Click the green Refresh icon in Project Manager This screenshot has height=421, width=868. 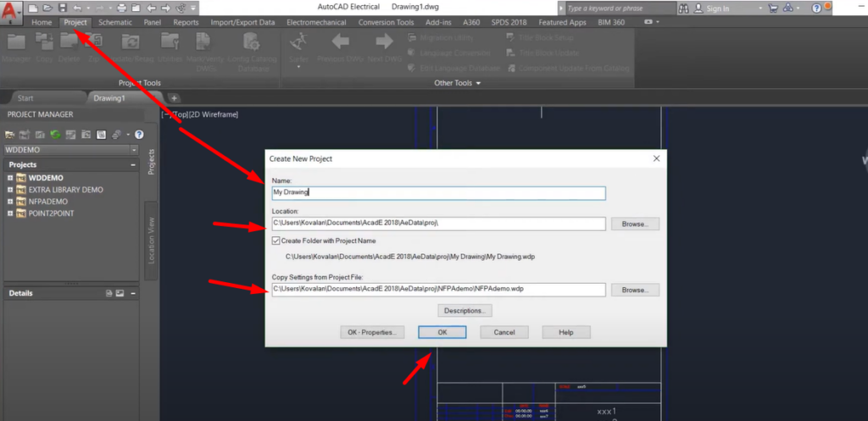point(55,135)
